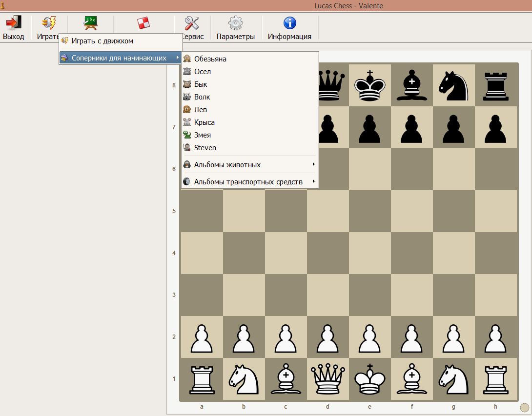Click the Параметры toolbar label
The width and height of the screenshot is (532, 416).
tap(235, 37)
